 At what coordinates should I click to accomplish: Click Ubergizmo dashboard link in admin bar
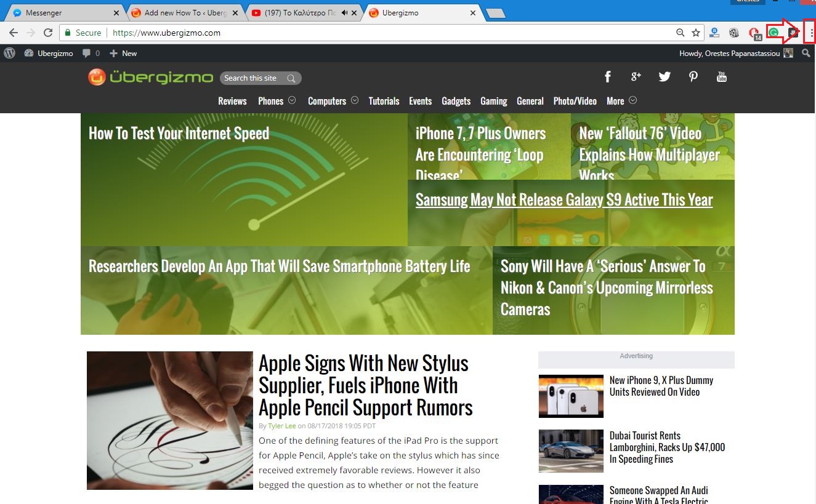click(x=49, y=54)
